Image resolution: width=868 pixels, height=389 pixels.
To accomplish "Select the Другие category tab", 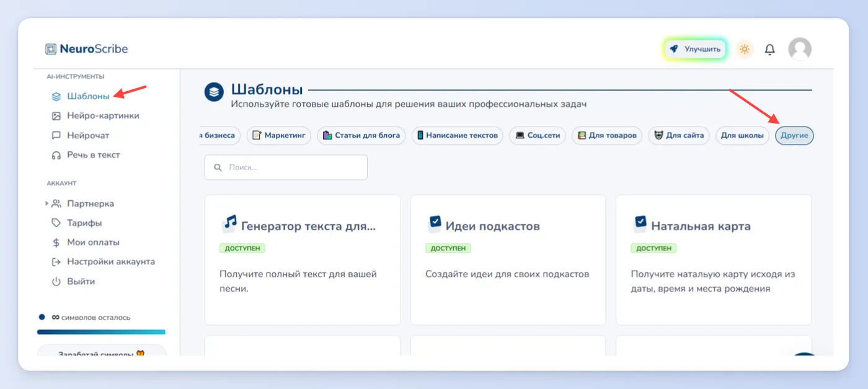I will click(x=794, y=135).
